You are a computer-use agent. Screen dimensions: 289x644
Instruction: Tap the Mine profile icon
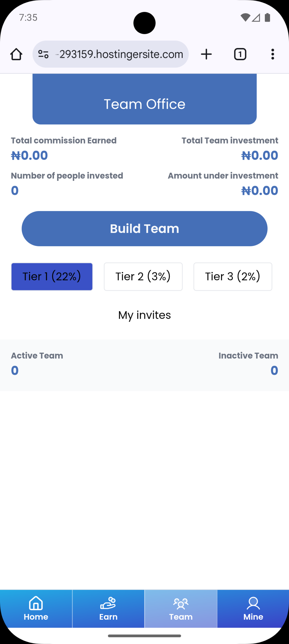coord(253,603)
